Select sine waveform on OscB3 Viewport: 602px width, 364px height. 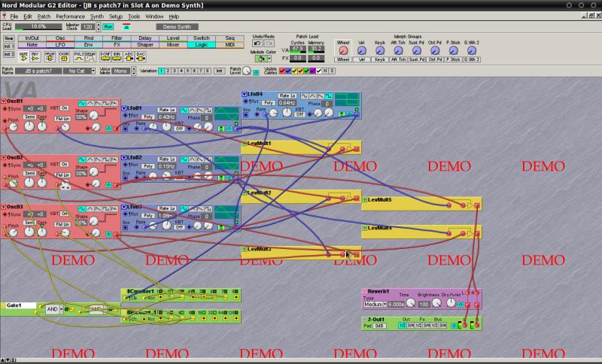[82, 209]
